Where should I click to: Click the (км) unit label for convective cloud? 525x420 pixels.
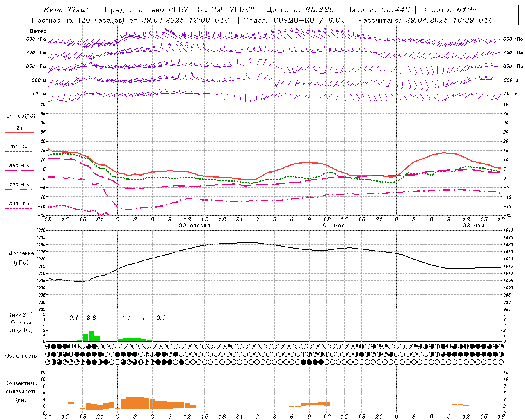[21, 400]
